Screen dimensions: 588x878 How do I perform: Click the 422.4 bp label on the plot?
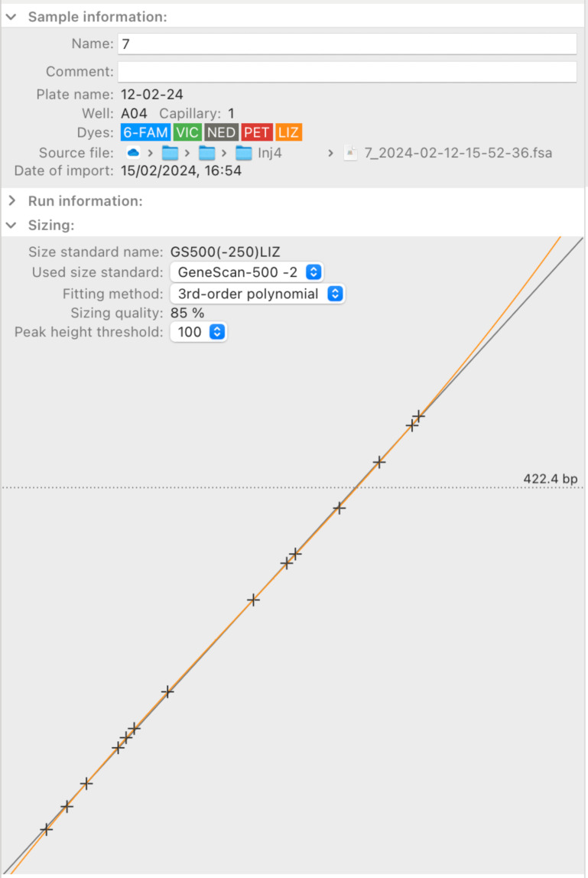[x=550, y=479]
